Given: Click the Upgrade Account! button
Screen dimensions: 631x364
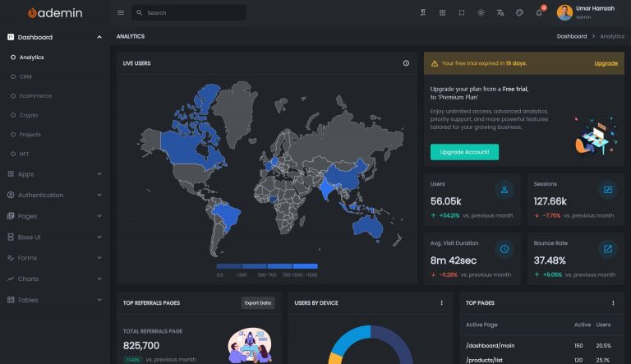Looking at the screenshot, I should point(464,152).
